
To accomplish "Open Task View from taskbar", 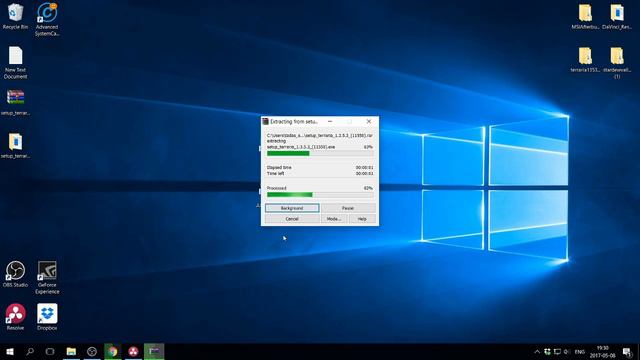I will coord(50,351).
